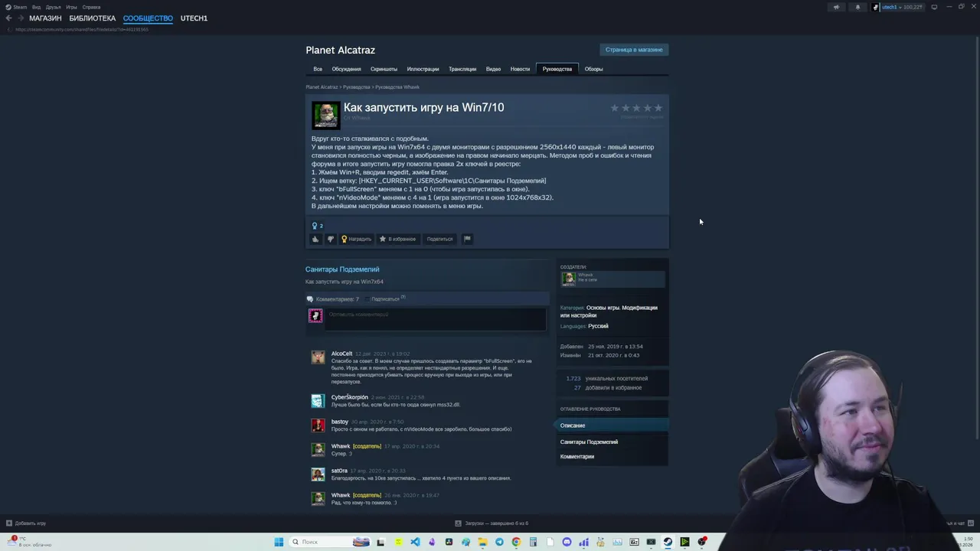980x551 pixels.
Task: Open the downloads status Загрузки
Action: click(x=492, y=523)
